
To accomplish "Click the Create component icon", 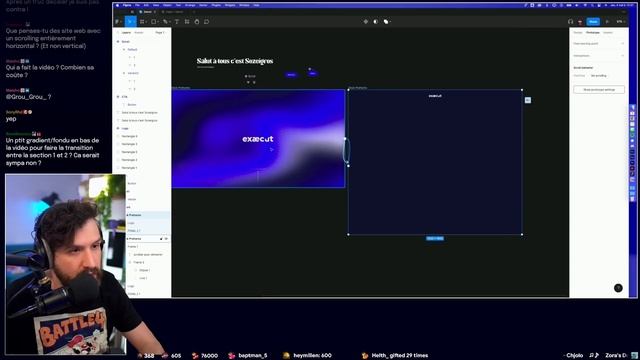I will [x=366, y=22].
